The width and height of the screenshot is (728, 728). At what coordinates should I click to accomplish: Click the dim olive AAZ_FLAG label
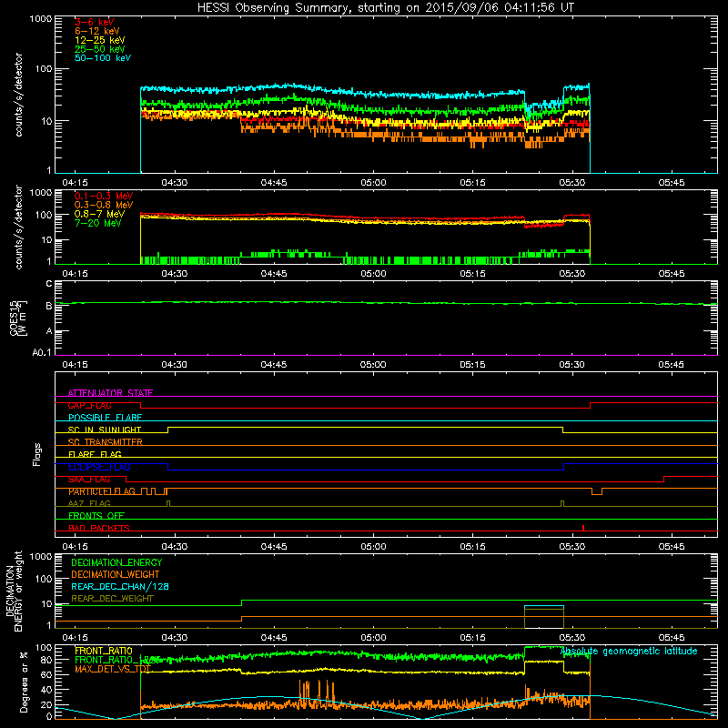coord(89,503)
